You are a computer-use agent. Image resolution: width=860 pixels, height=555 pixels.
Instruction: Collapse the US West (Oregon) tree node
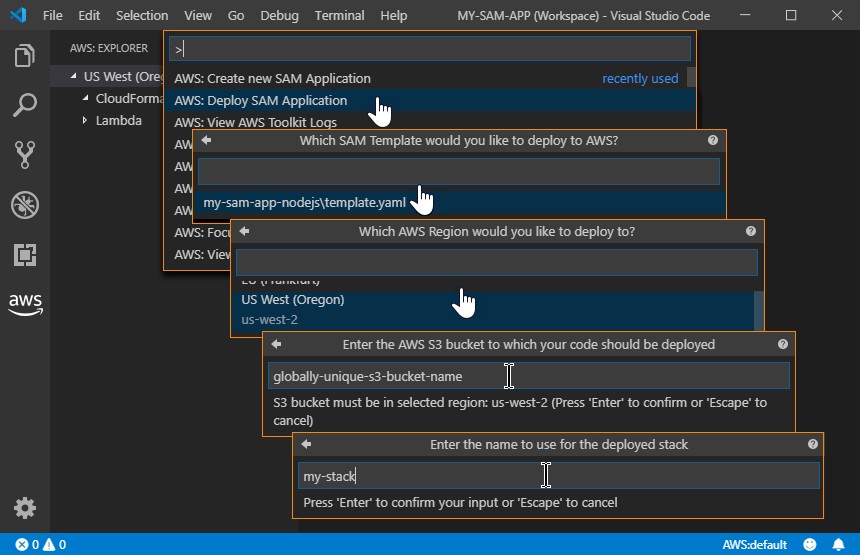(x=73, y=76)
